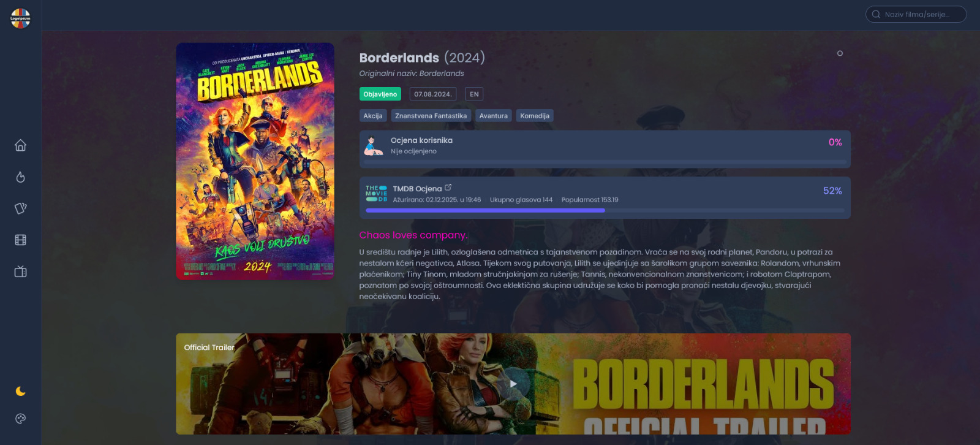Open TMDB external link icon
The height and width of the screenshot is (445, 980).
[x=448, y=188]
